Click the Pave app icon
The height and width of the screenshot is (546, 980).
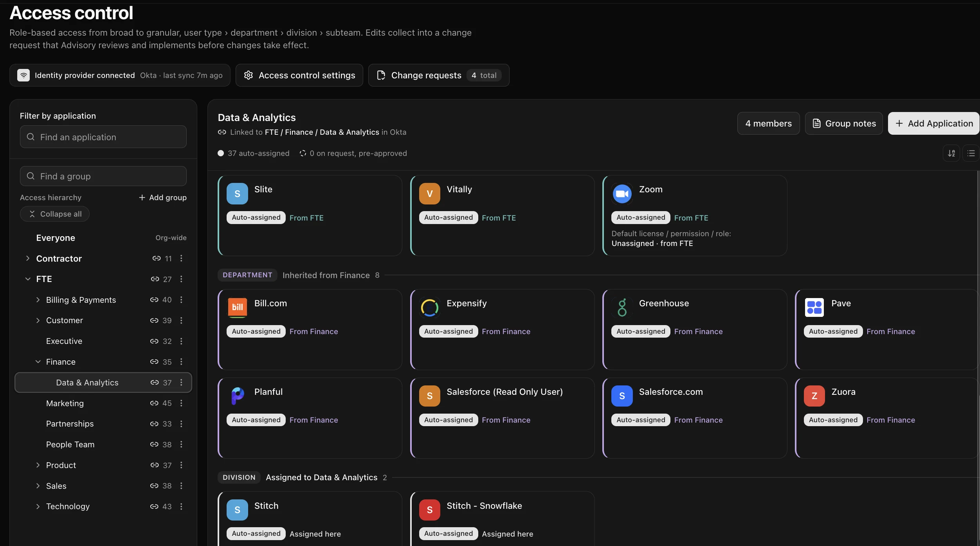point(814,307)
